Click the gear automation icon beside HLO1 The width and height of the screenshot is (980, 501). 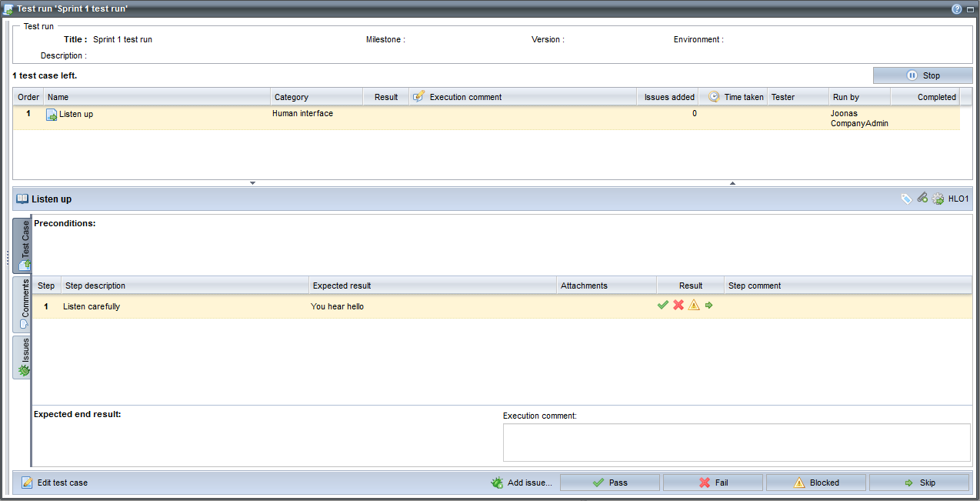[x=938, y=199]
